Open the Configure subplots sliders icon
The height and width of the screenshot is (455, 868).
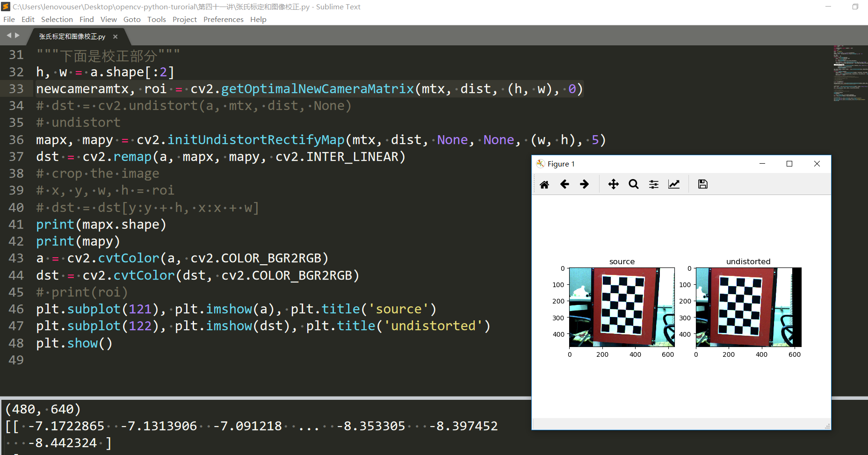[x=654, y=184]
